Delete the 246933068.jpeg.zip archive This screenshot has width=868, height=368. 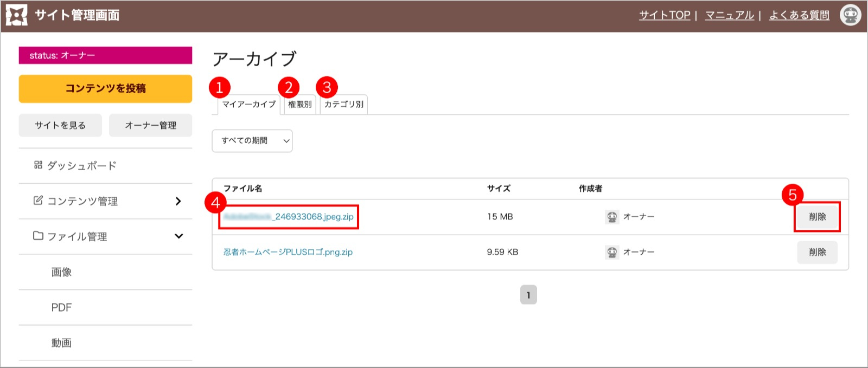pos(817,217)
